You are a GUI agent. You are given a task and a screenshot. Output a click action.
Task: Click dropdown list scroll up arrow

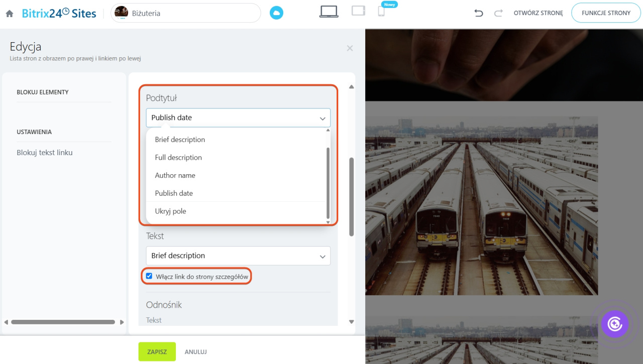(328, 130)
